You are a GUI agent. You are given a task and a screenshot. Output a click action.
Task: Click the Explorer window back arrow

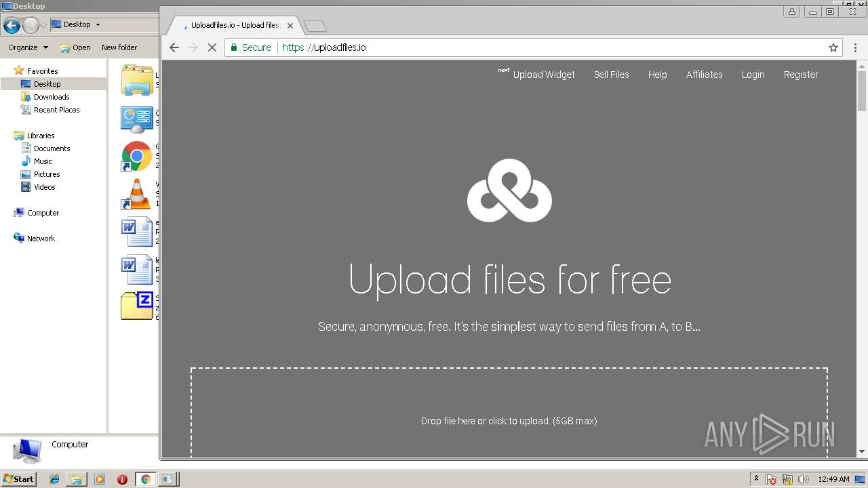pos(12,26)
